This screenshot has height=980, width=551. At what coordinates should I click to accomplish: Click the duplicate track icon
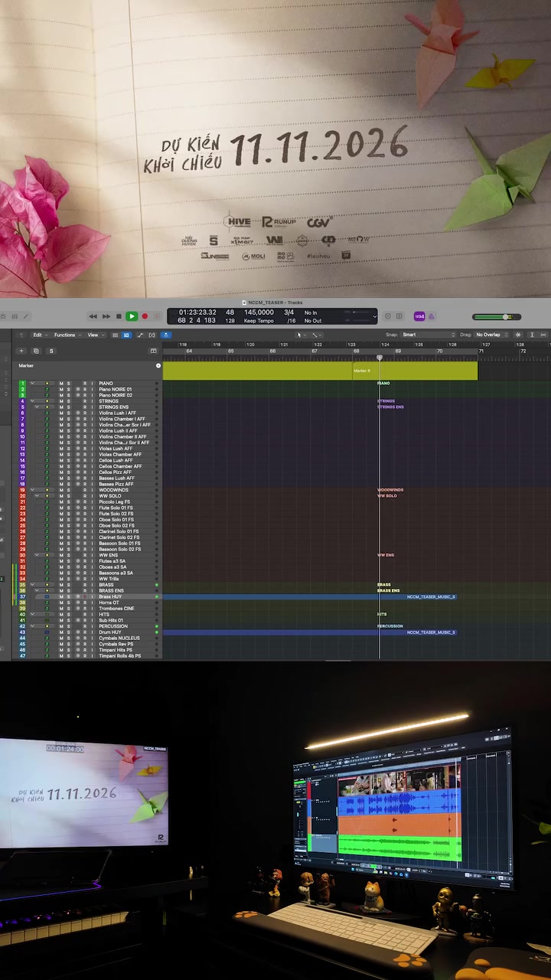36,351
